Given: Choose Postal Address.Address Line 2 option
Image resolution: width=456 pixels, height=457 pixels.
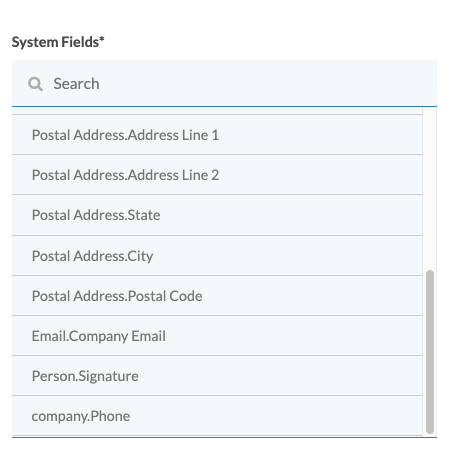Looking at the screenshot, I should pyautogui.click(x=217, y=175).
